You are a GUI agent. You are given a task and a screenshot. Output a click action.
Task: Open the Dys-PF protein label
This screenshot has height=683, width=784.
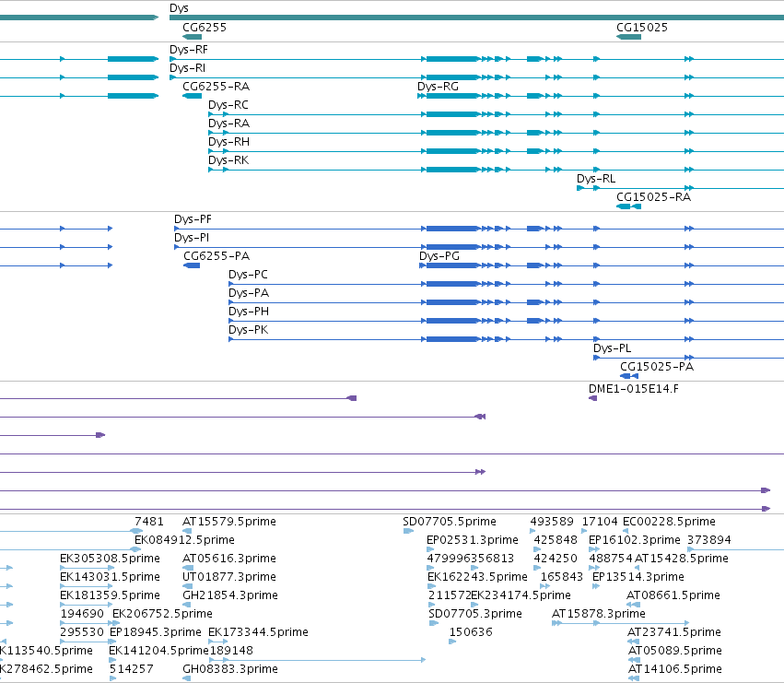click(x=193, y=219)
